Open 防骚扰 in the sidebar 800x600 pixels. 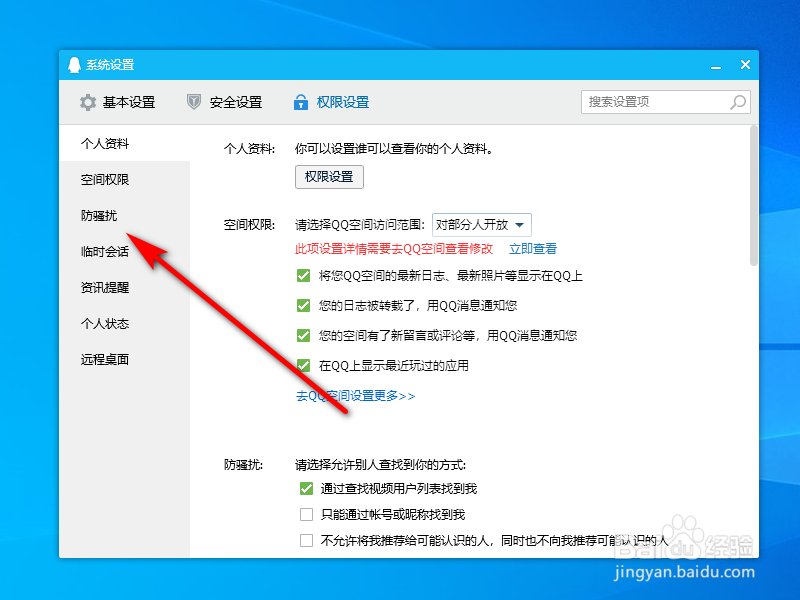pyautogui.click(x=124, y=215)
